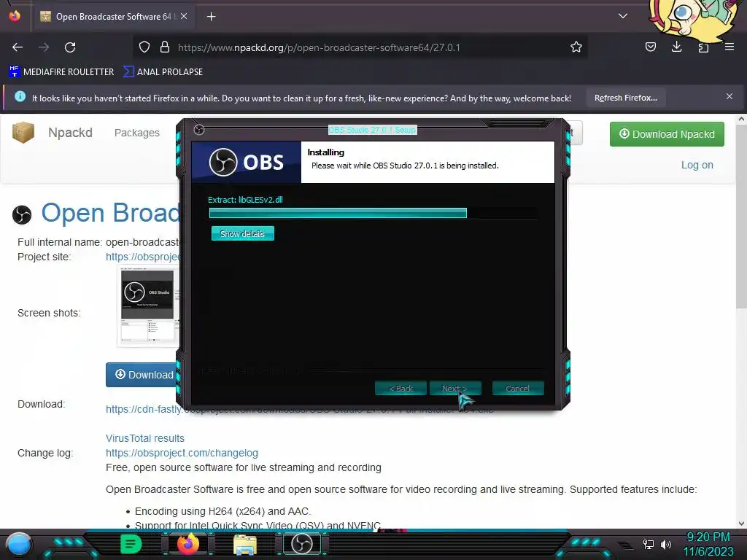Click Next in the OBS setup
This screenshot has height=560, width=747.
[x=455, y=389]
